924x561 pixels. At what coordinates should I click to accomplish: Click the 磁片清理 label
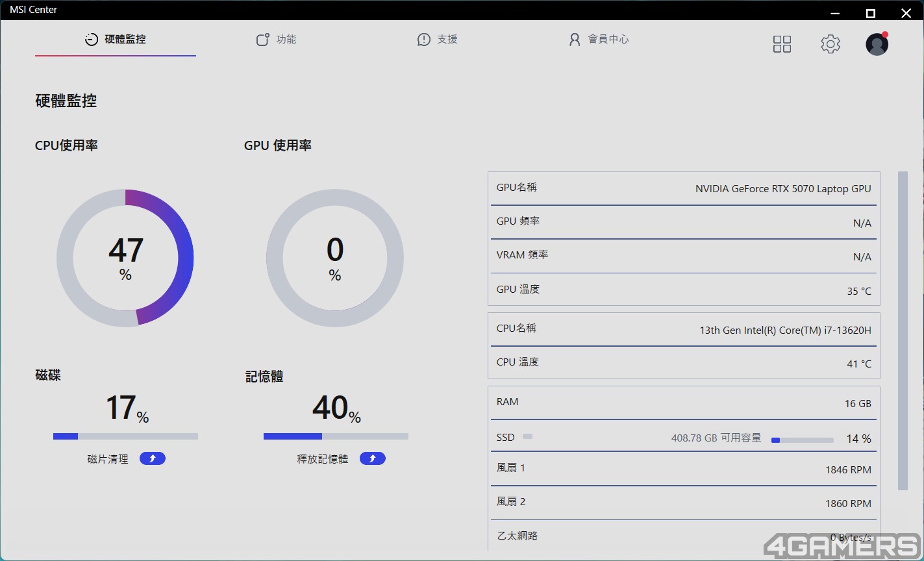pos(108,459)
